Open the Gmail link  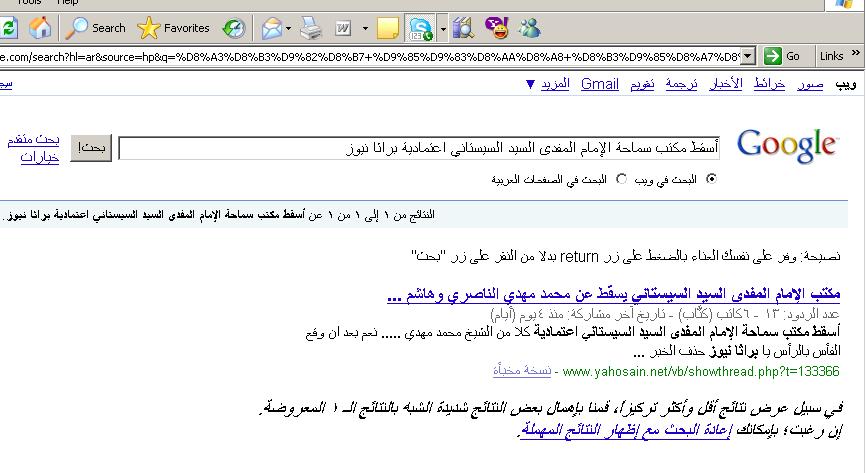[x=600, y=84]
